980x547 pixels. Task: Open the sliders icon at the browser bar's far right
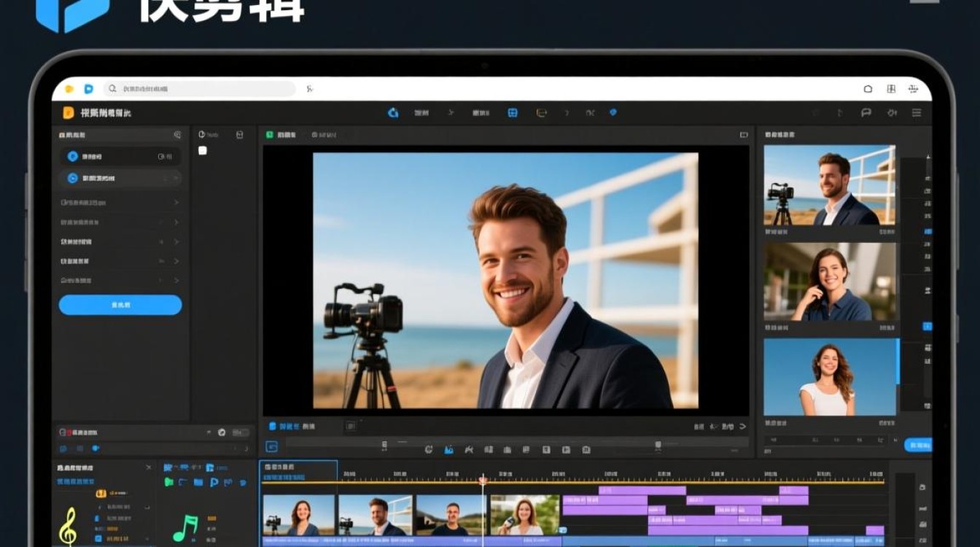913,89
